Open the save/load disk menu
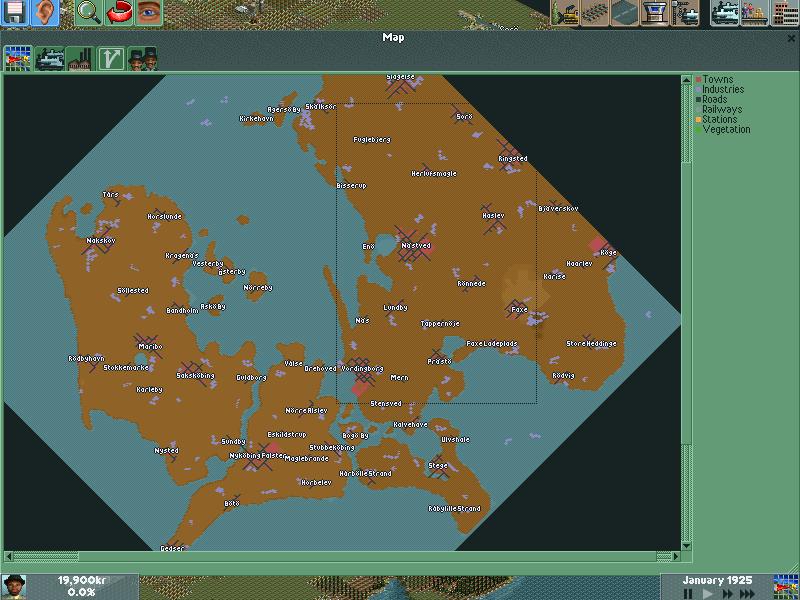The image size is (800, 600). (x=15, y=12)
